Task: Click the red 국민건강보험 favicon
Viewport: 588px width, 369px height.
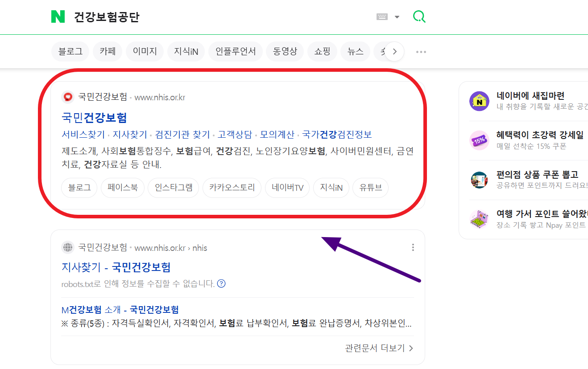Action: pyautogui.click(x=68, y=97)
